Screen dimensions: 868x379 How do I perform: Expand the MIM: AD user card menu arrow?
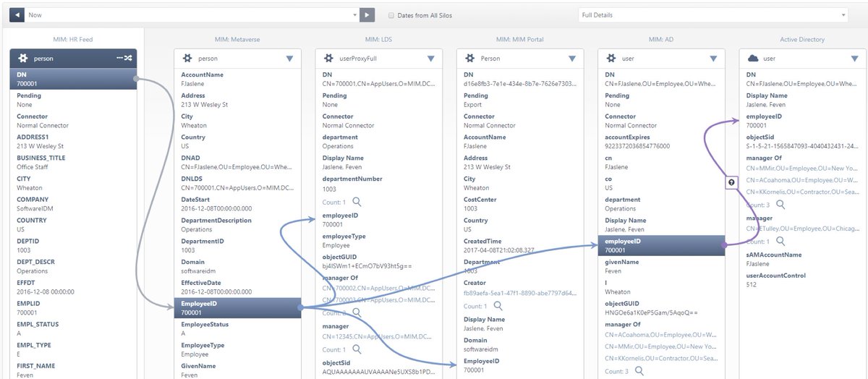point(714,59)
